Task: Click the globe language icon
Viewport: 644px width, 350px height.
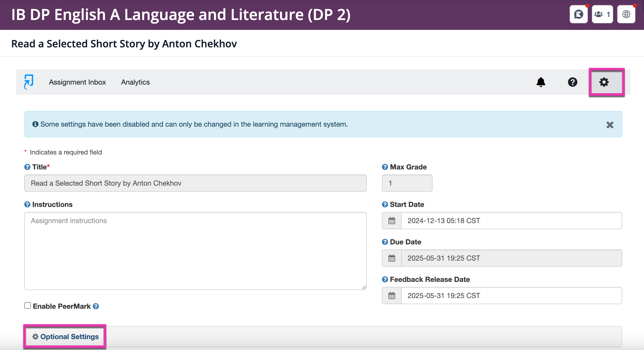Action: click(x=626, y=14)
